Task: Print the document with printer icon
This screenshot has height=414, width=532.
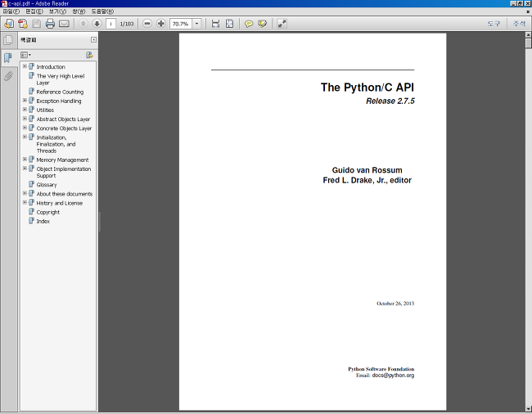Action: [50, 24]
